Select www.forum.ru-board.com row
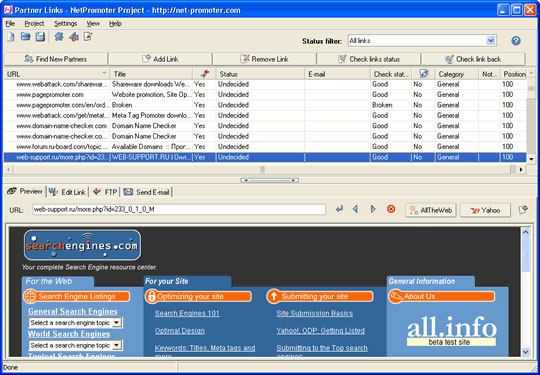 tap(265, 147)
